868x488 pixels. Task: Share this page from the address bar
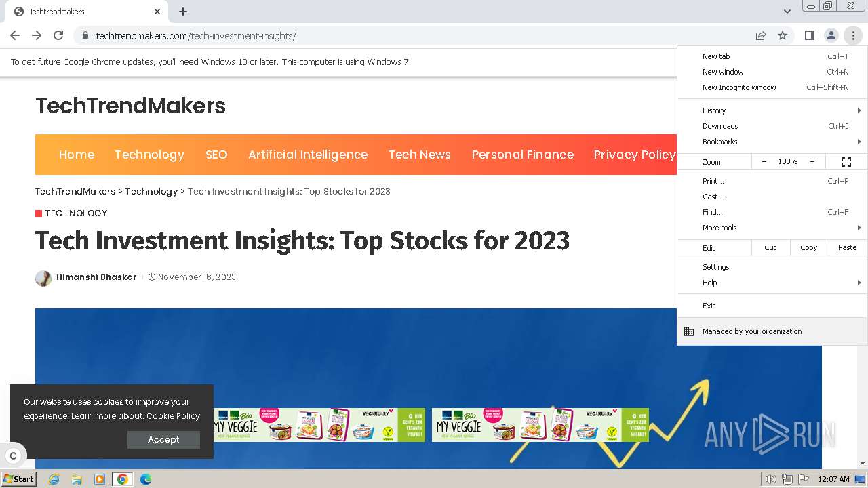click(761, 35)
